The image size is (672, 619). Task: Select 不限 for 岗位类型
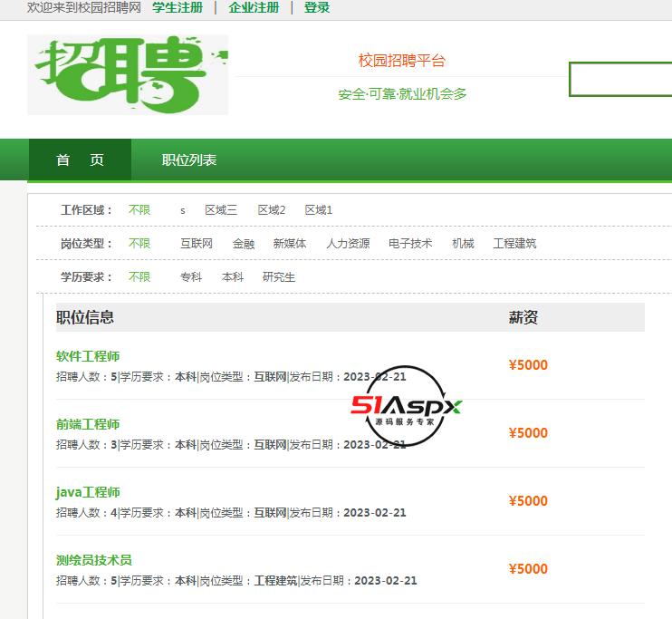pos(139,243)
